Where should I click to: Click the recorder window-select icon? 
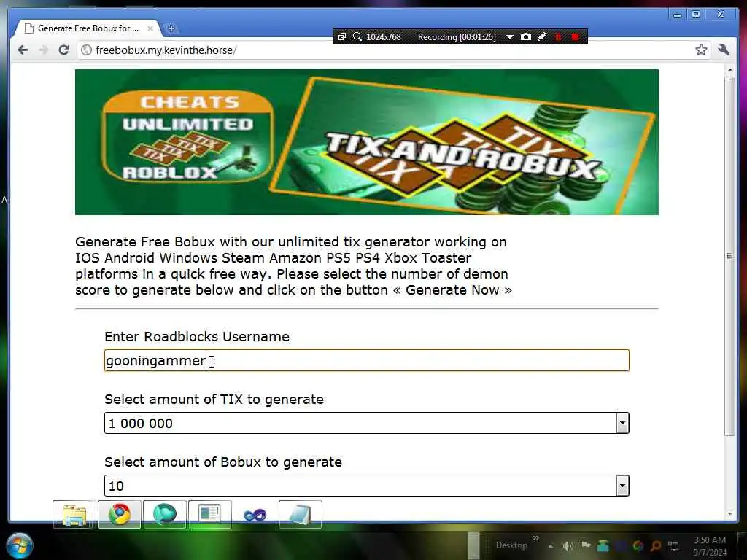(x=341, y=36)
